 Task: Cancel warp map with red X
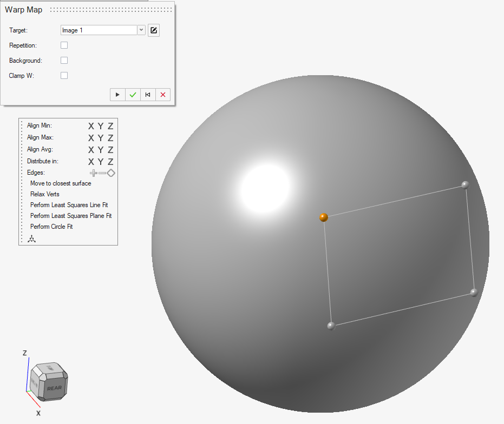click(163, 95)
